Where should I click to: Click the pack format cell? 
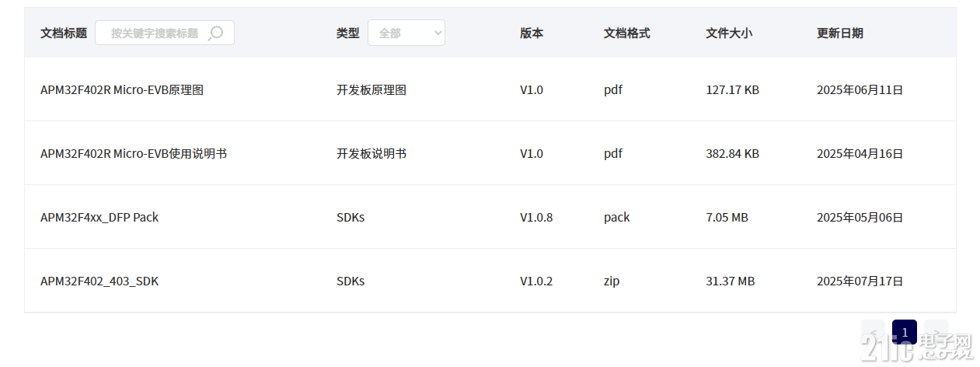(617, 218)
